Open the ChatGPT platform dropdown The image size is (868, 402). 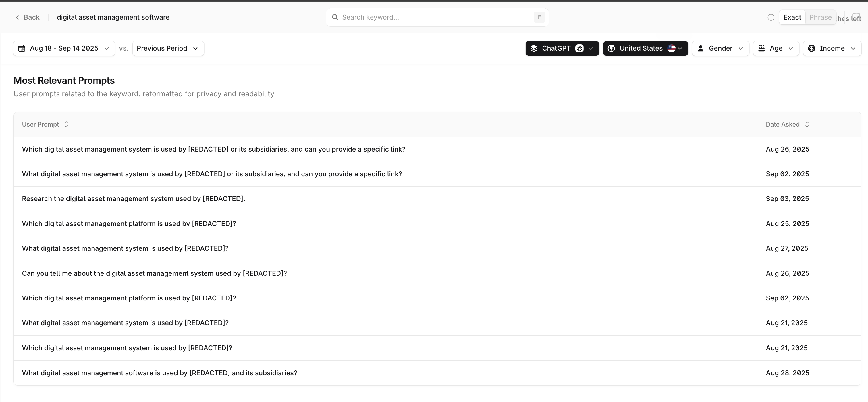tap(562, 48)
